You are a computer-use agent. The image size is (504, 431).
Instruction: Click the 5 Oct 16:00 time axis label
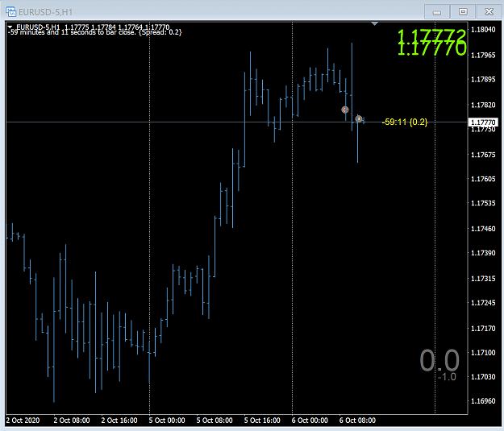pyautogui.click(x=262, y=421)
